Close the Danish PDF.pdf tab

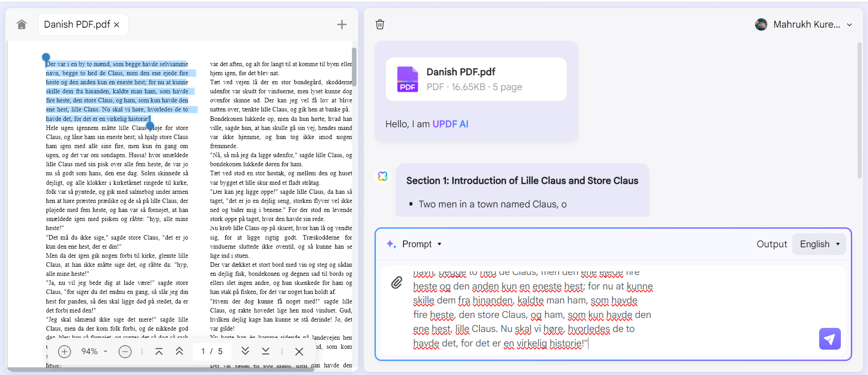click(x=117, y=24)
